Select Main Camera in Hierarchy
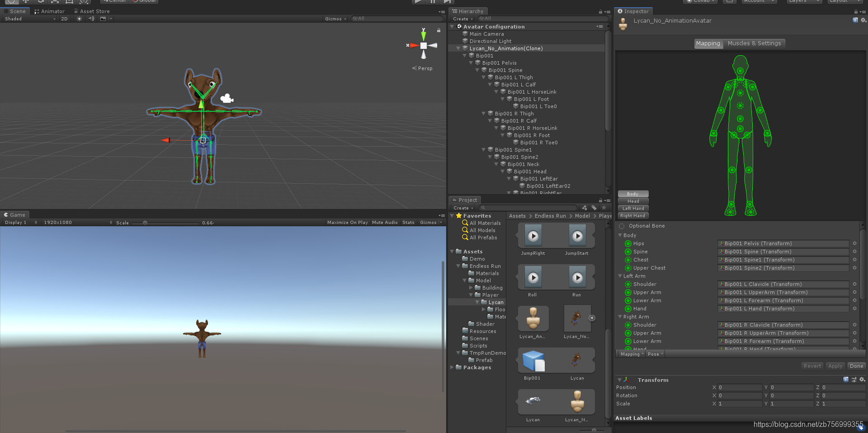Viewport: 868px width, 433px height. coord(486,34)
